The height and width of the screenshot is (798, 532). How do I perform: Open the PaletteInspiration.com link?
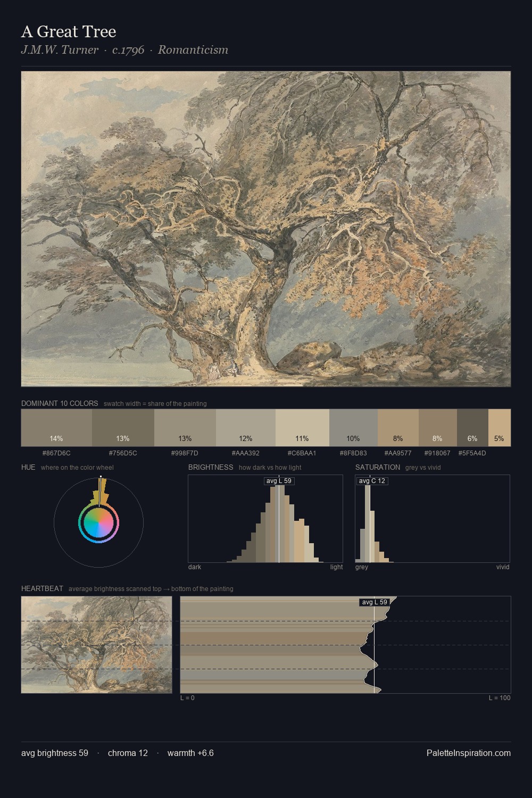pyautogui.click(x=469, y=753)
